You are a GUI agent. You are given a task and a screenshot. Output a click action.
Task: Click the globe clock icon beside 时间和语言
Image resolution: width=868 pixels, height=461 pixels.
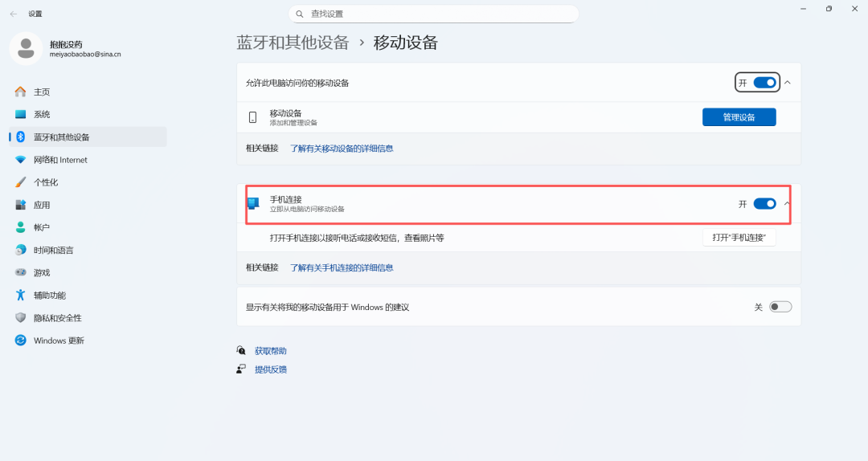[20, 250]
